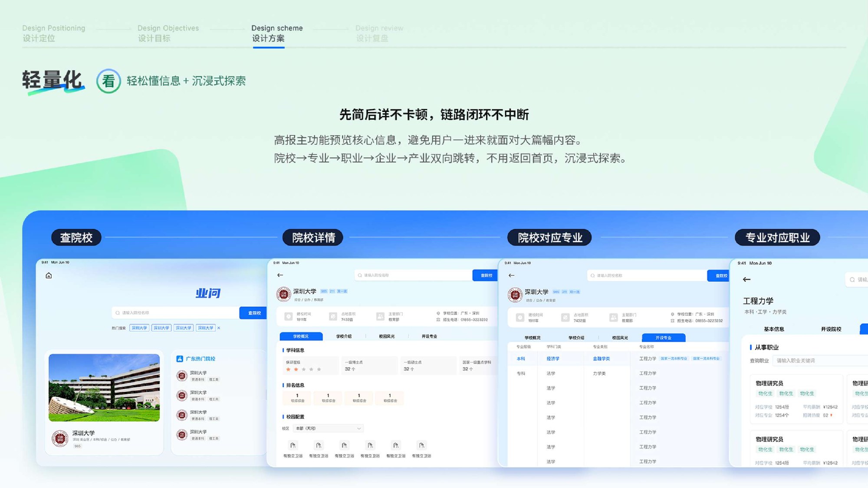The width and height of the screenshot is (868, 488).
Task: Click 深圳大学 emblem under the campus photo
Action: pos(60,438)
